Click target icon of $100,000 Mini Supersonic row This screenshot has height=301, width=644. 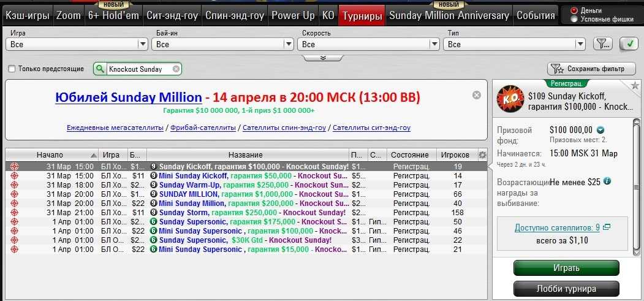(x=14, y=231)
